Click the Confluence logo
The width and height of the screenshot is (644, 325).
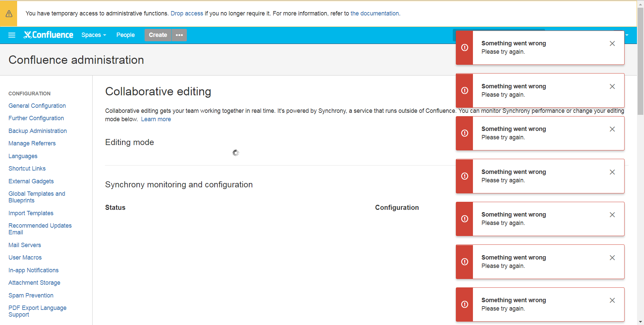(48, 35)
